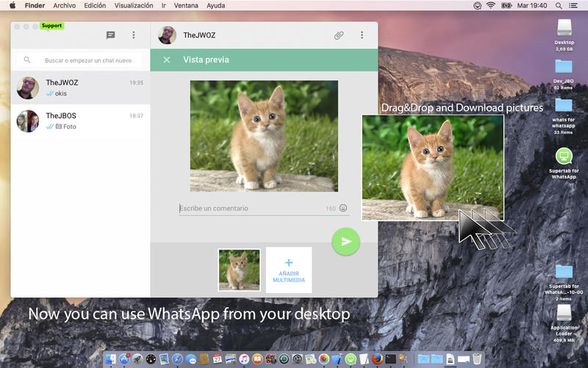Open the TheJBOS chat in list
Image resolution: width=588 pixels, height=368 pixels.
tap(80, 121)
